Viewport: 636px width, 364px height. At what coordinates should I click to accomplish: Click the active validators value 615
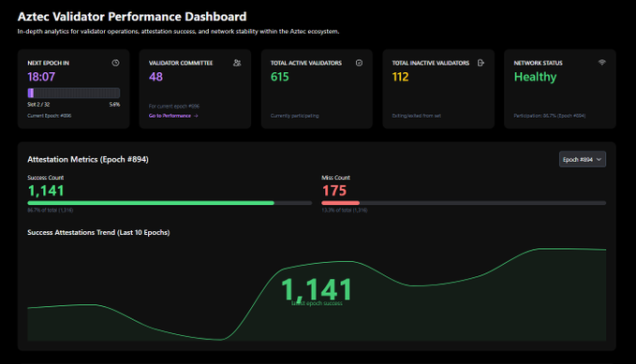(x=280, y=77)
